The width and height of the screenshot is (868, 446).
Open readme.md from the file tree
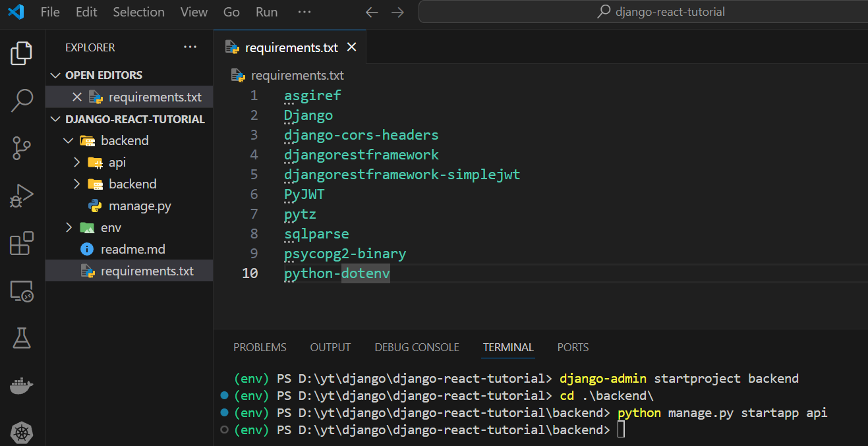click(x=133, y=250)
